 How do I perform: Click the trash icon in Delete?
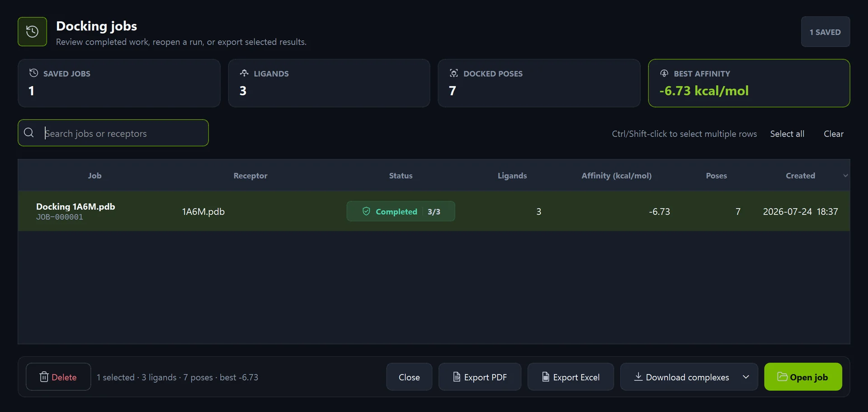tap(44, 377)
